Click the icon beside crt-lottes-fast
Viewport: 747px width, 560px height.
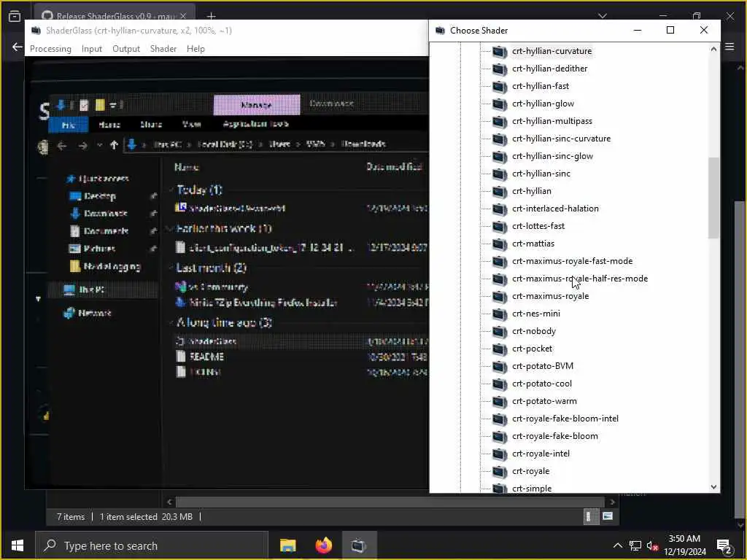[499, 227]
